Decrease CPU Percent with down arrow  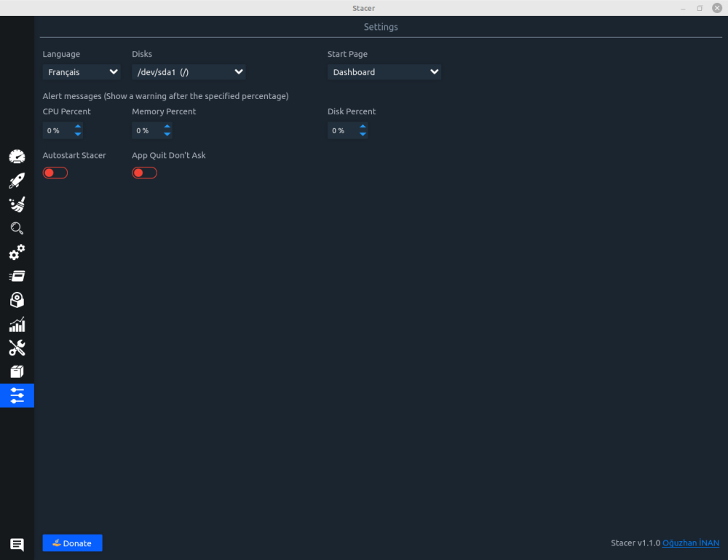[x=78, y=134]
